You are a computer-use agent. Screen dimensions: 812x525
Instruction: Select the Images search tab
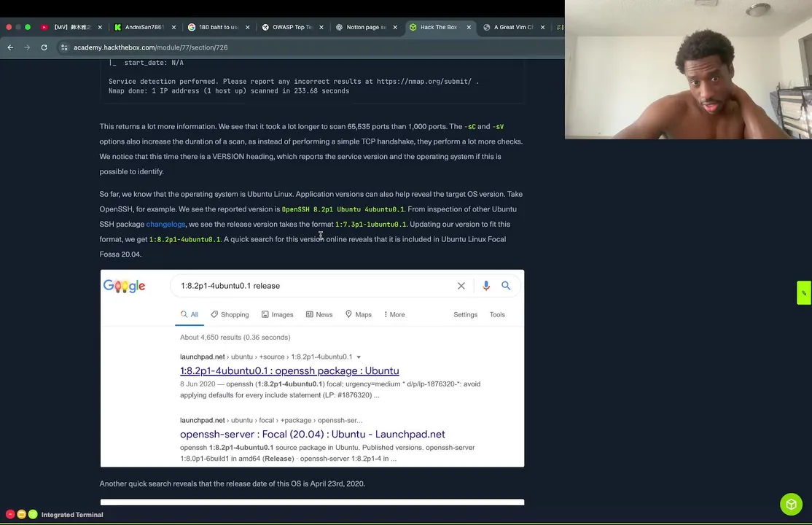click(278, 314)
